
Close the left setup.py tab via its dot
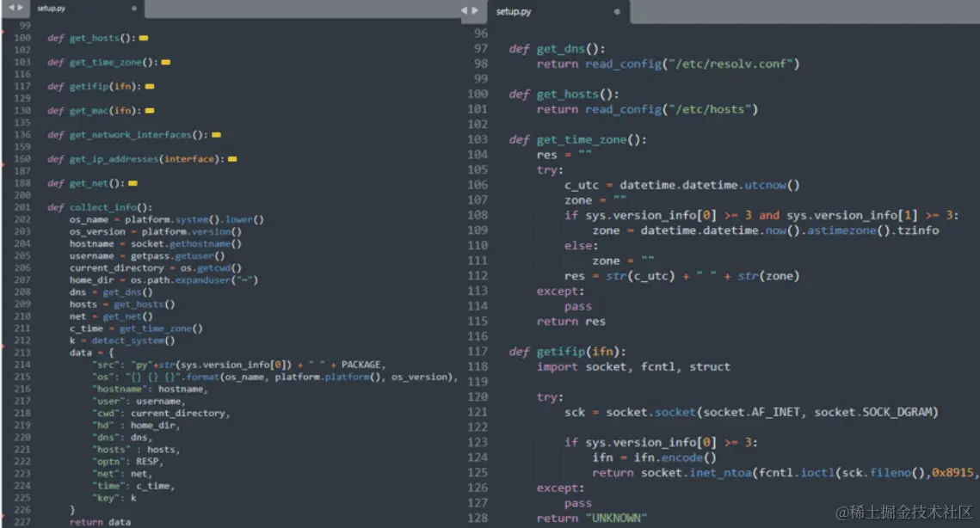pyautogui.click(x=133, y=9)
